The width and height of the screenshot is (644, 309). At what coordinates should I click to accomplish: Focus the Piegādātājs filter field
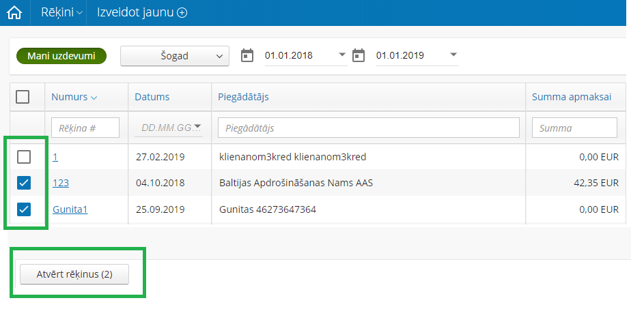pyautogui.click(x=369, y=128)
